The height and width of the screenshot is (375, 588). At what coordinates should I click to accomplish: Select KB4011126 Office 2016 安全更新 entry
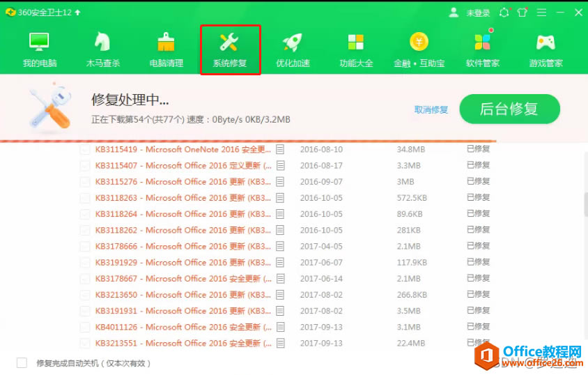click(x=183, y=327)
